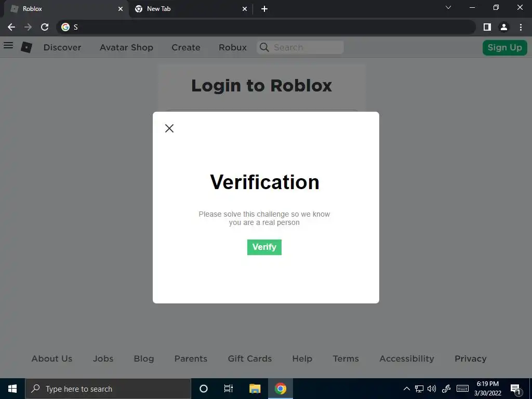Switch to the Roblox tab
The image size is (532, 399).
pos(65,9)
